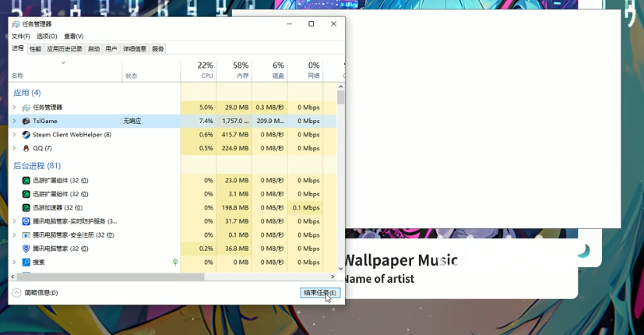Viewport: 644px width, 335px height.
Task: Collapse to 简略信息 view using the chevron
Action: click(16, 293)
